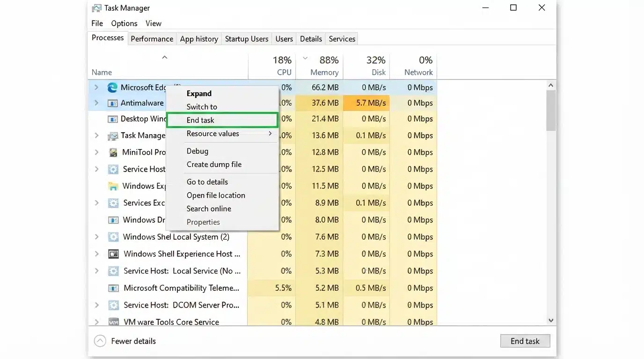The height and width of the screenshot is (359, 644).
Task: Sort by the CPU column header
Action: pyautogui.click(x=272, y=66)
